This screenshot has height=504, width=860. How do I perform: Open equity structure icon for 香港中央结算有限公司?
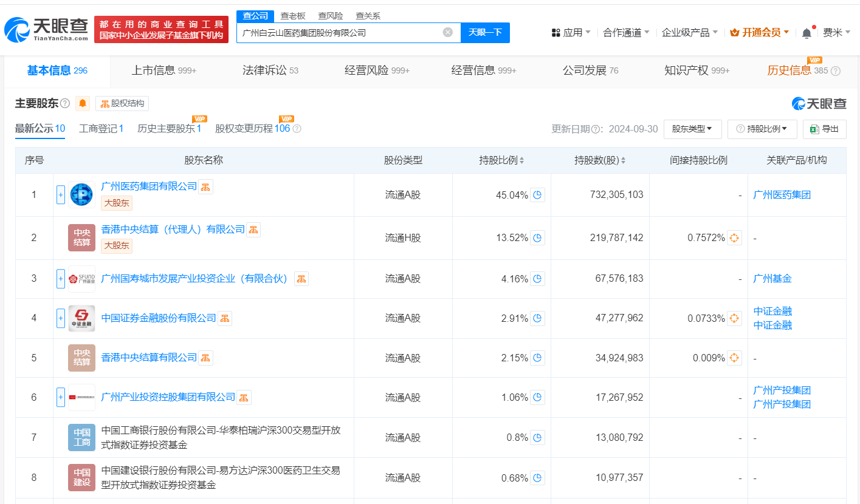point(206,358)
